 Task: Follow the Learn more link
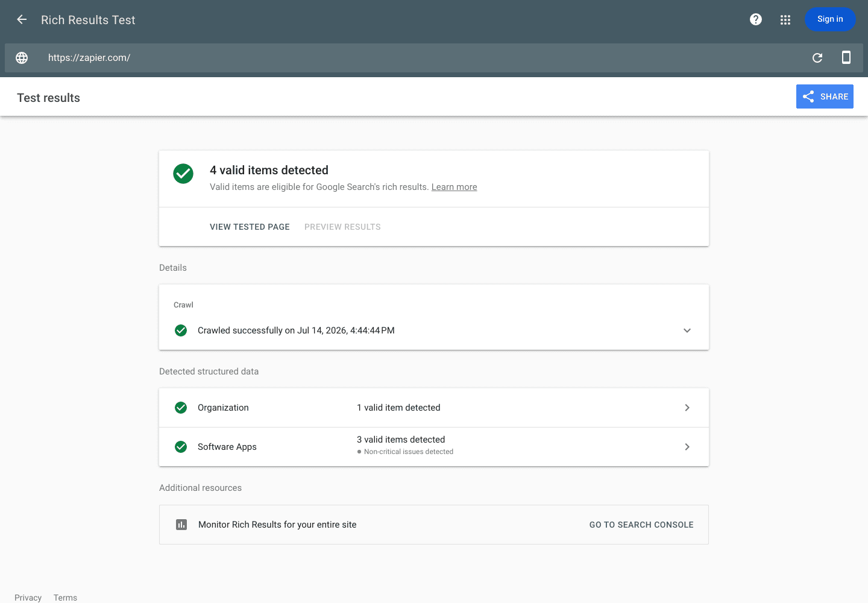coord(454,187)
